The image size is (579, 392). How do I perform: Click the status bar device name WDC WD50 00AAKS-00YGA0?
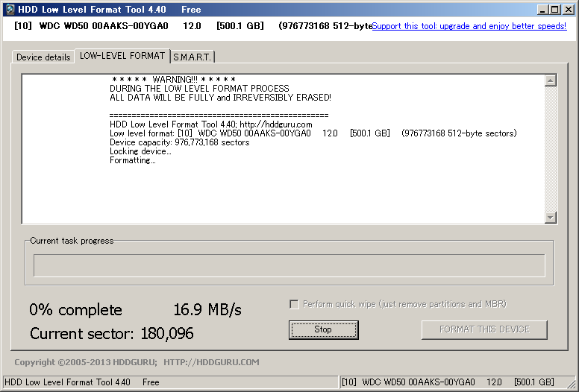(419, 382)
